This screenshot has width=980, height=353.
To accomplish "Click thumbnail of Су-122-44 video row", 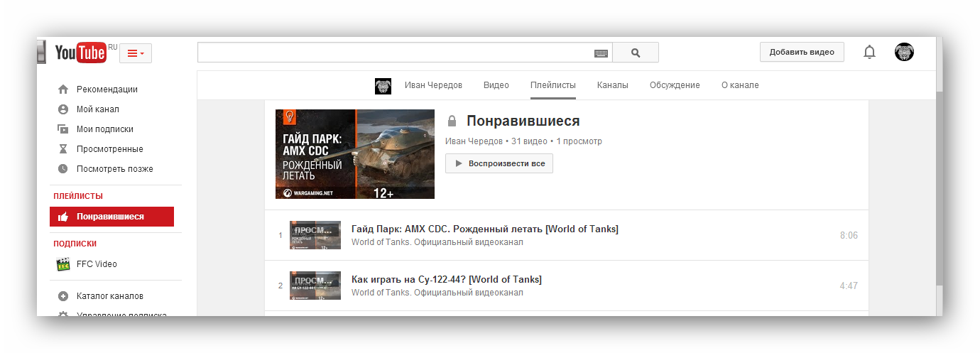I will [x=315, y=286].
